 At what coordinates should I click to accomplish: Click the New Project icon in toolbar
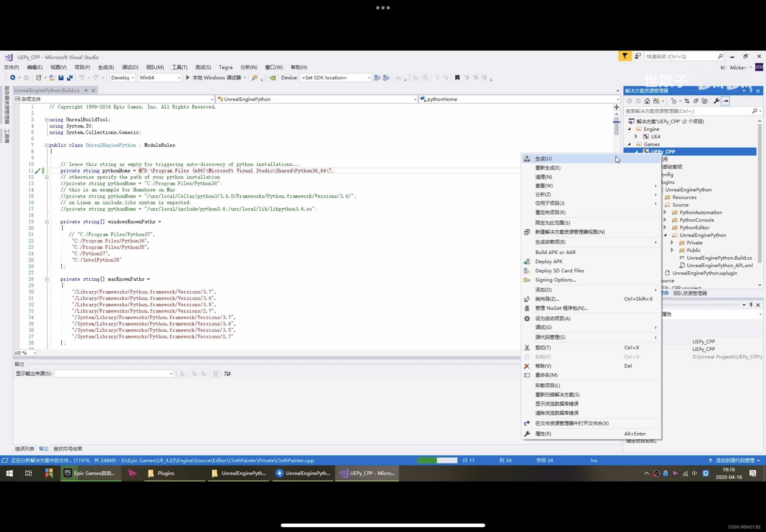click(39, 78)
